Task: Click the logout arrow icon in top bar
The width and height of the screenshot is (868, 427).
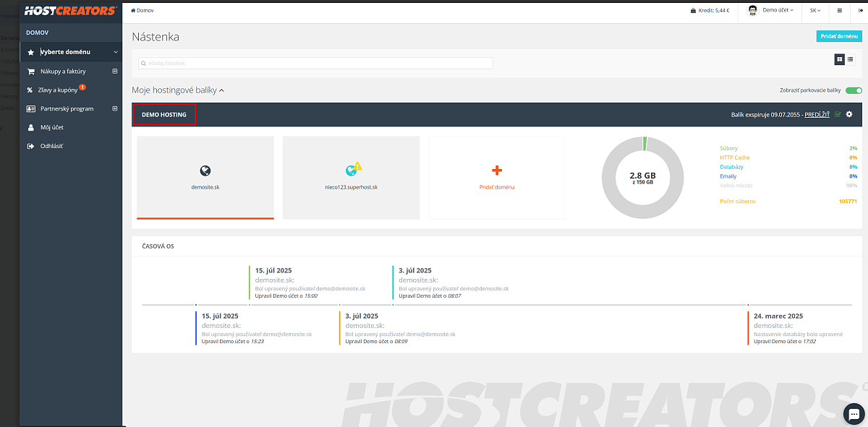Action: [860, 11]
